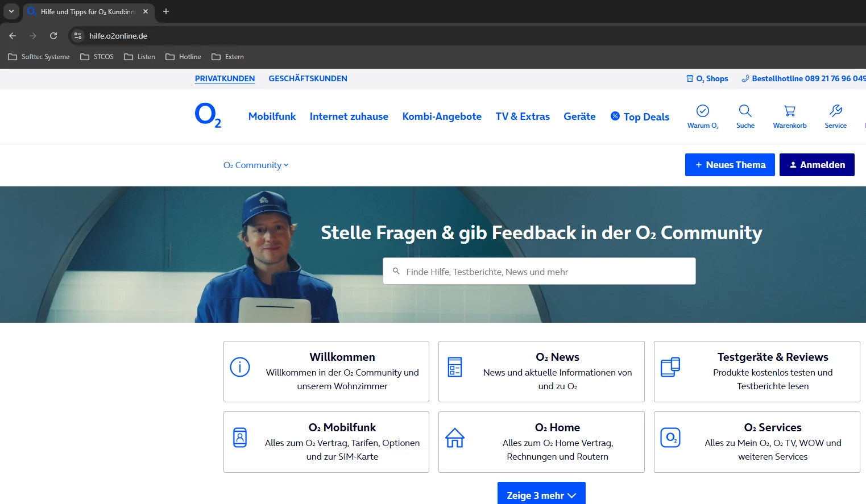Click the site information icon in the address bar
This screenshot has height=504, width=866.
pyautogui.click(x=78, y=36)
